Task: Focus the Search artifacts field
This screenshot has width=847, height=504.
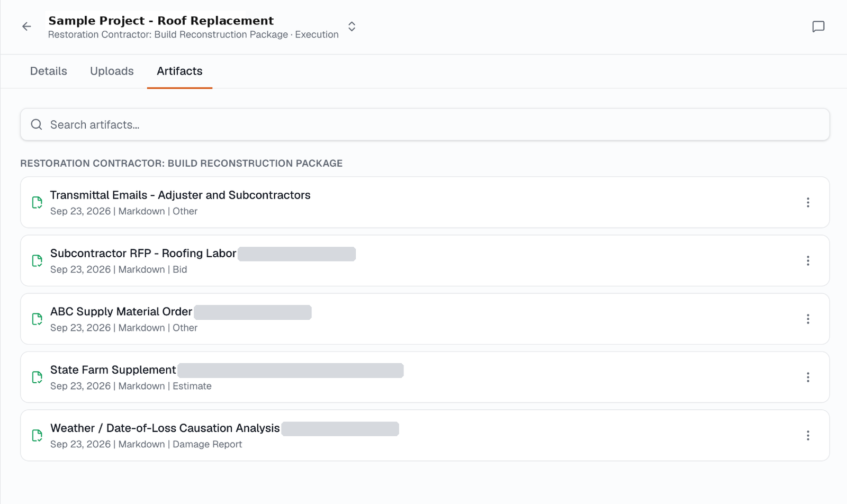Action: point(425,124)
